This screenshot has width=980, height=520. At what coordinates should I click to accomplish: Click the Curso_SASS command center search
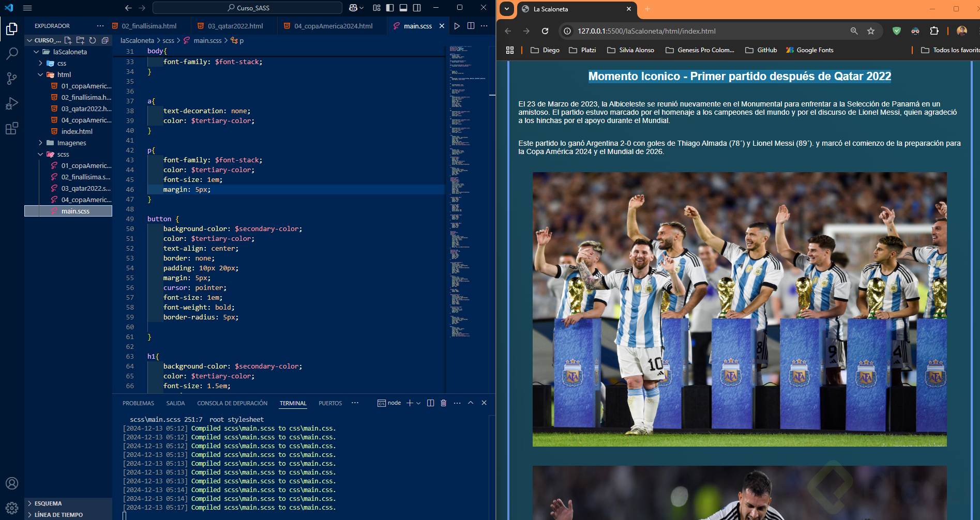(x=247, y=8)
